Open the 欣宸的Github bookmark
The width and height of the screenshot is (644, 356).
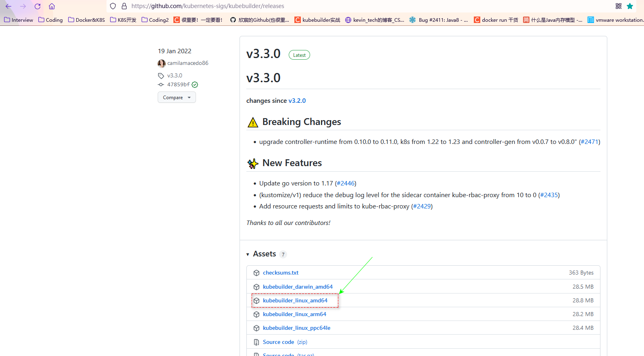point(260,20)
